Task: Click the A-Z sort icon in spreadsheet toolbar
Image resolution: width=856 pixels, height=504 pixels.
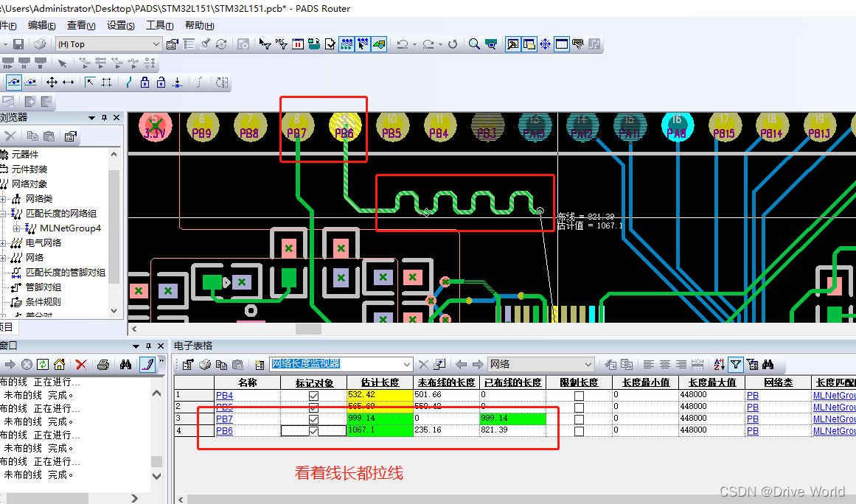Action: [x=720, y=364]
